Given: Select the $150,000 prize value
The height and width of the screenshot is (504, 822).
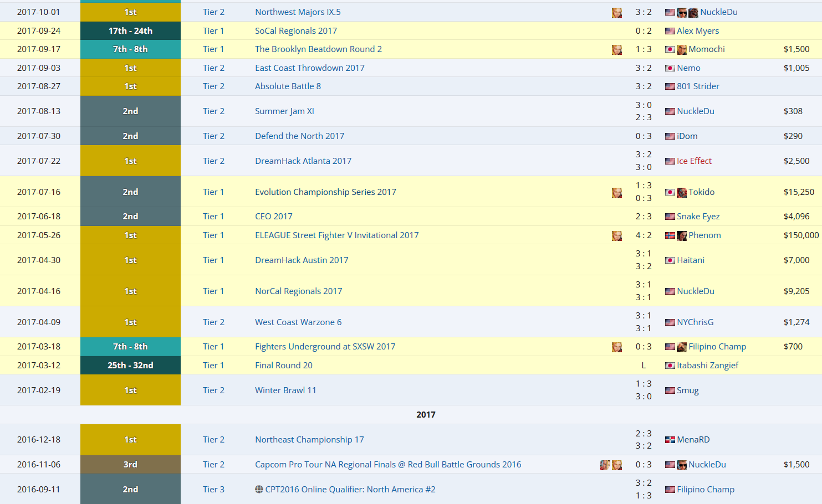Looking at the screenshot, I should pyautogui.click(x=801, y=235).
